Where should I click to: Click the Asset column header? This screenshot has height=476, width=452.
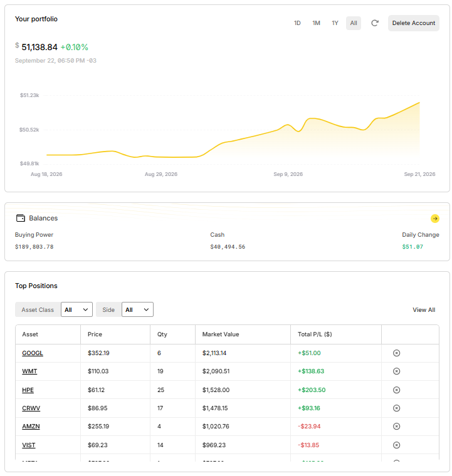30,334
